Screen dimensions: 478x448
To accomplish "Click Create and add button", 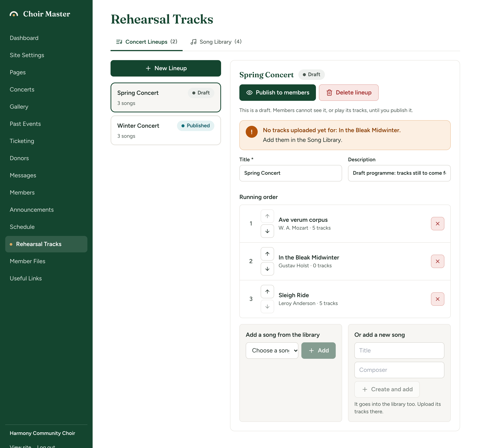I will point(387,389).
